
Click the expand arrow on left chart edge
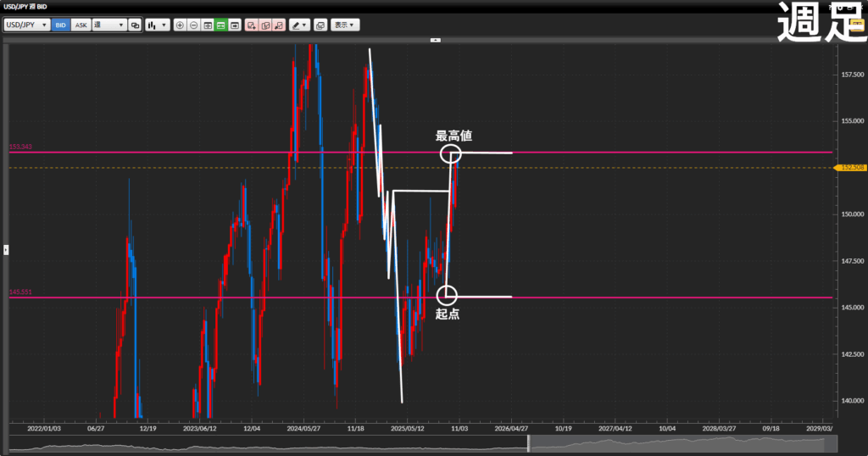[x=5, y=249]
